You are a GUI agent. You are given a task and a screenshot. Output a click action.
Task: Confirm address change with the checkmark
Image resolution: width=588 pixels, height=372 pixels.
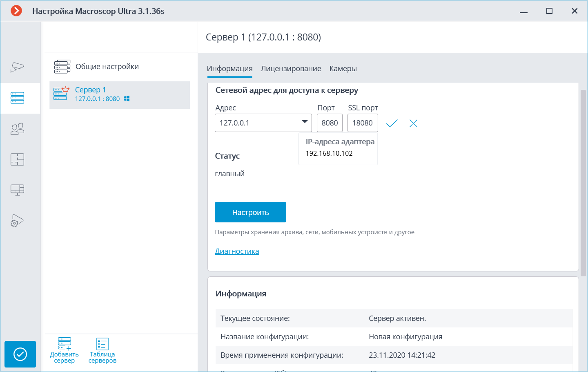tap(392, 123)
